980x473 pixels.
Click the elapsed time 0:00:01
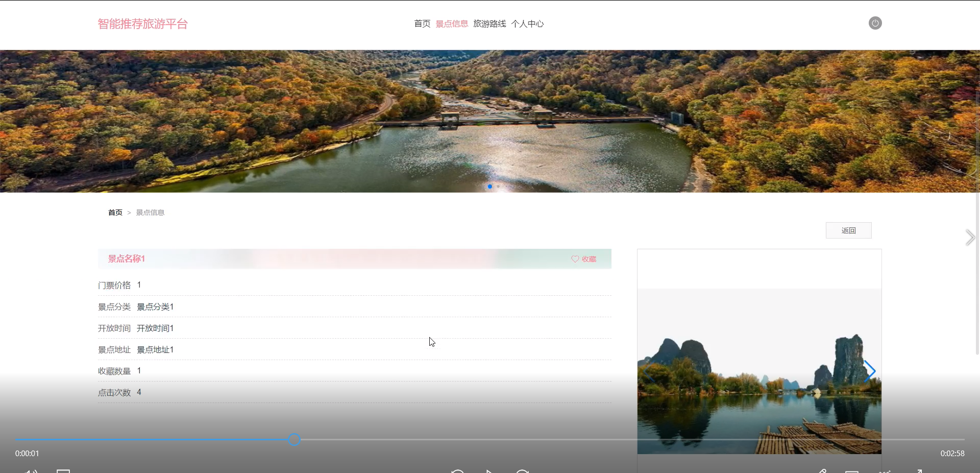tap(27, 453)
